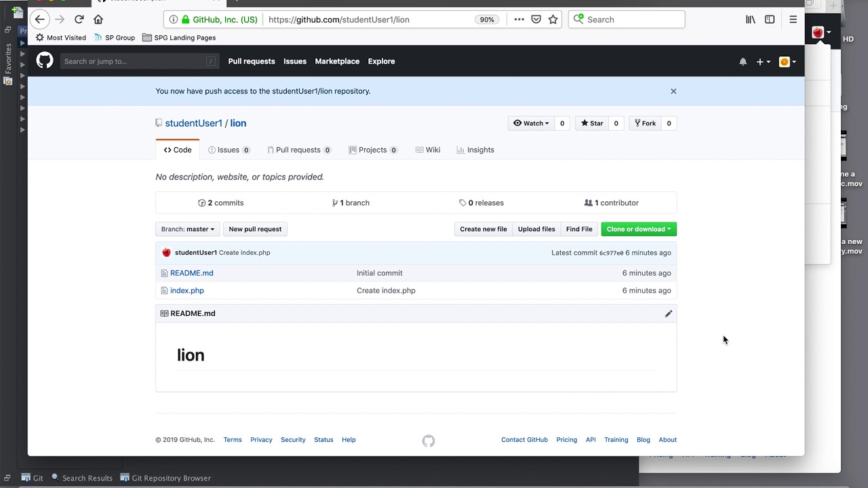Switch to the Pull requests repository tab
The width and height of the screenshot is (868, 488).
pos(299,150)
